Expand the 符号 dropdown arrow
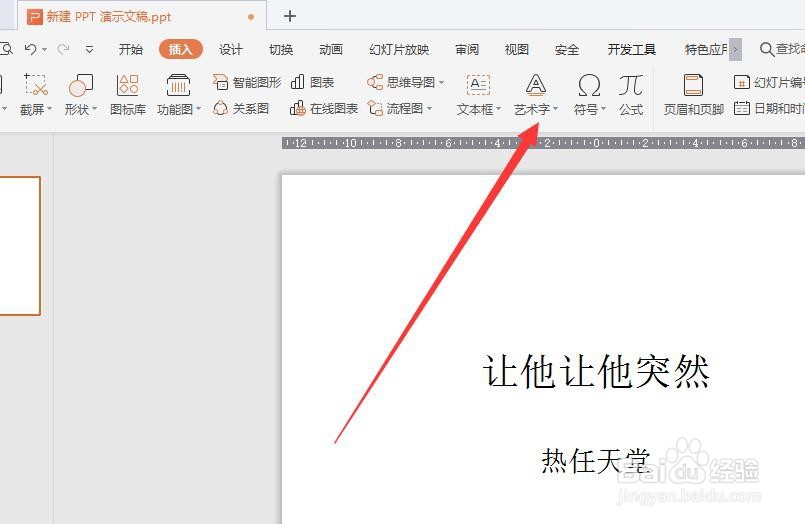 click(x=603, y=109)
